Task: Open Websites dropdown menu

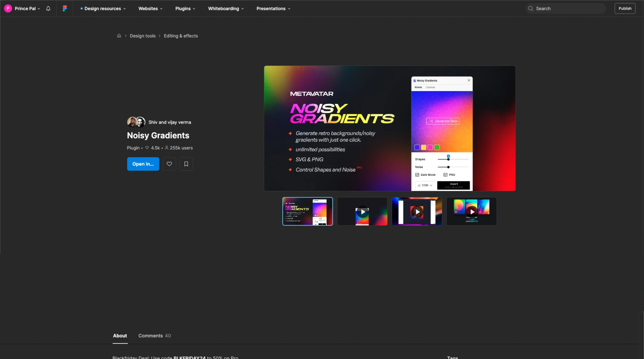Action: point(150,9)
